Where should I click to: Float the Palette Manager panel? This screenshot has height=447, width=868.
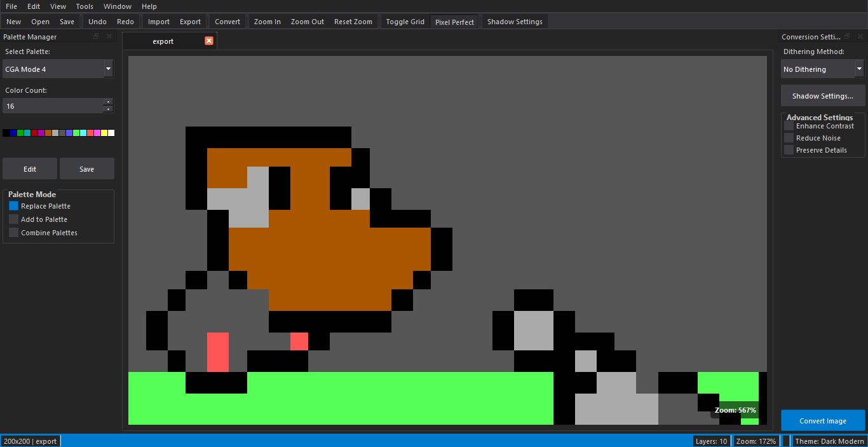pos(96,37)
